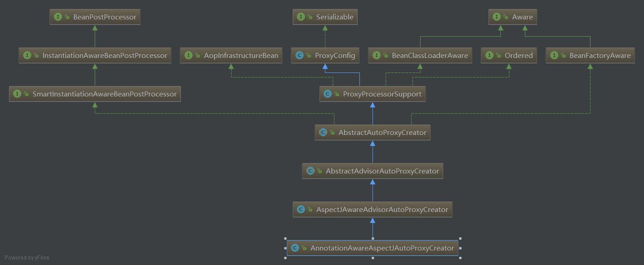Select the SmartInstantiationAwareBeanPostProcessor node
Viewport: 644px width, 265px height.
click(x=95, y=94)
